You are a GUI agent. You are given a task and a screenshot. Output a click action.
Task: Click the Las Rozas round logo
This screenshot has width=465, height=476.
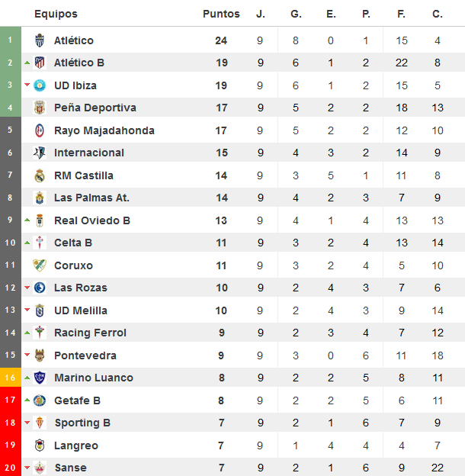coord(40,288)
